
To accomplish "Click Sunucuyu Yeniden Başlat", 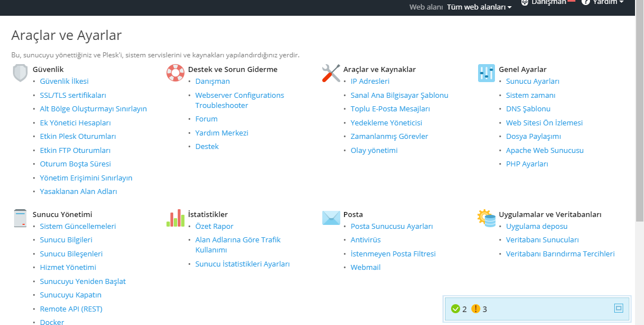I will click(83, 281).
